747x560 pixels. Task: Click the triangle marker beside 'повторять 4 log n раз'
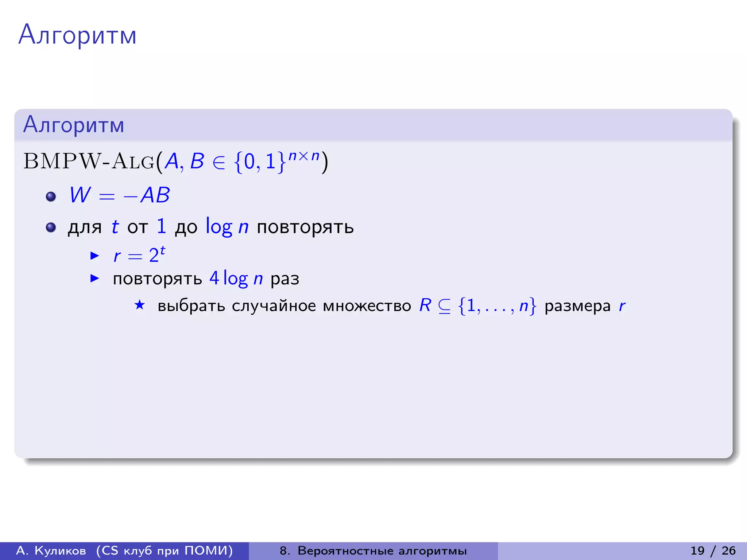point(95,279)
